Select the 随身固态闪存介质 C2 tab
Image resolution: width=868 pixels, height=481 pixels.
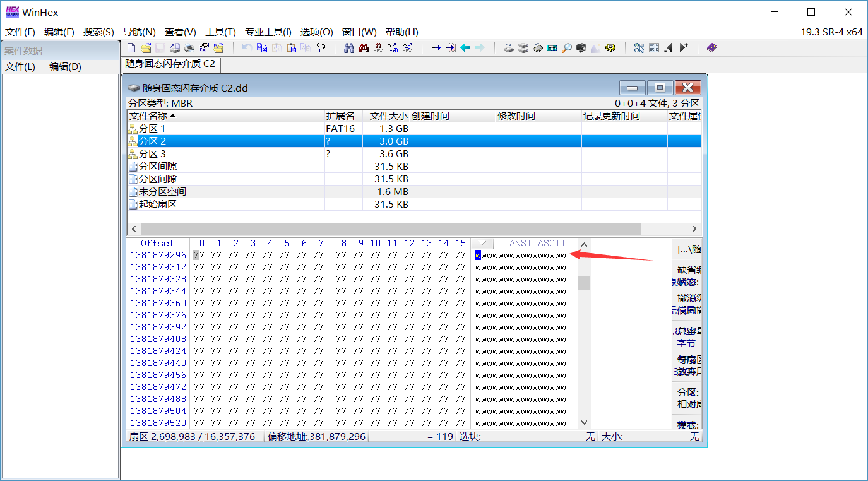coord(170,64)
